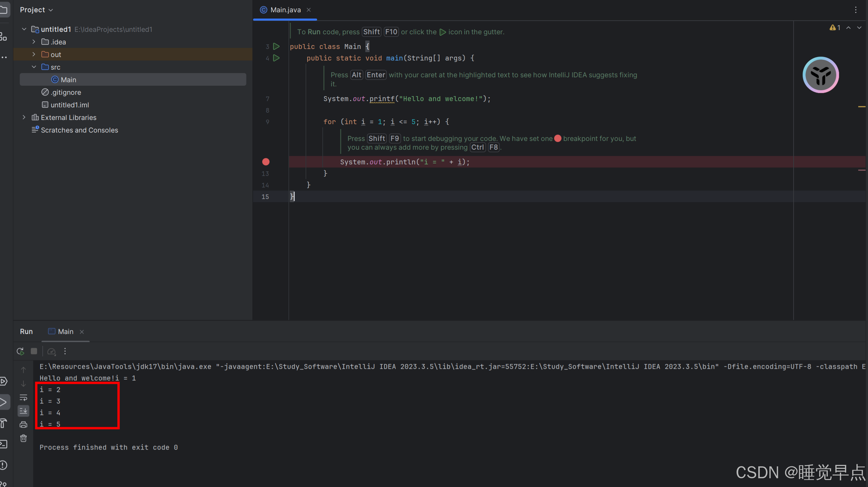The image size is (868, 487).
Task: Click the run gutter icon beside class Main
Action: 276,46
